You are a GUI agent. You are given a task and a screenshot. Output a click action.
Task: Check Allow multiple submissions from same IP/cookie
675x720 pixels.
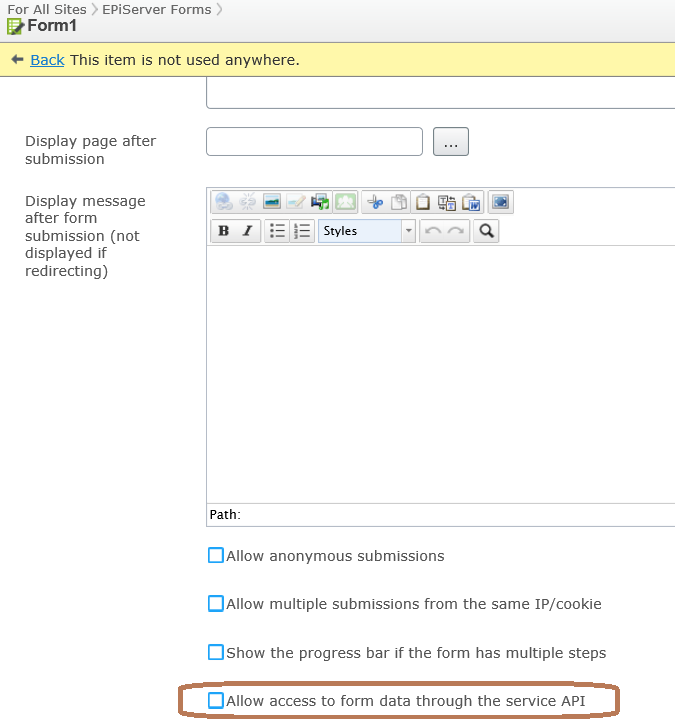(x=216, y=603)
